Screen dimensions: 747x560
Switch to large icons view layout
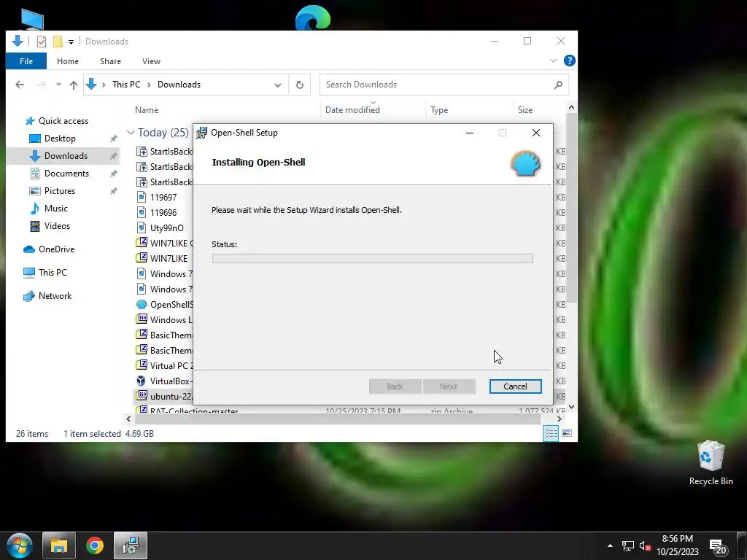[567, 433]
